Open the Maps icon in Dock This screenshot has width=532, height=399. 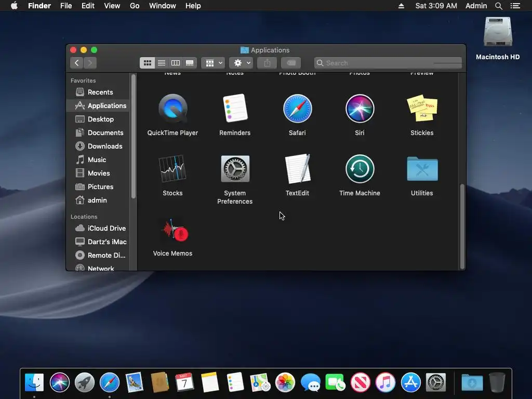click(x=260, y=382)
